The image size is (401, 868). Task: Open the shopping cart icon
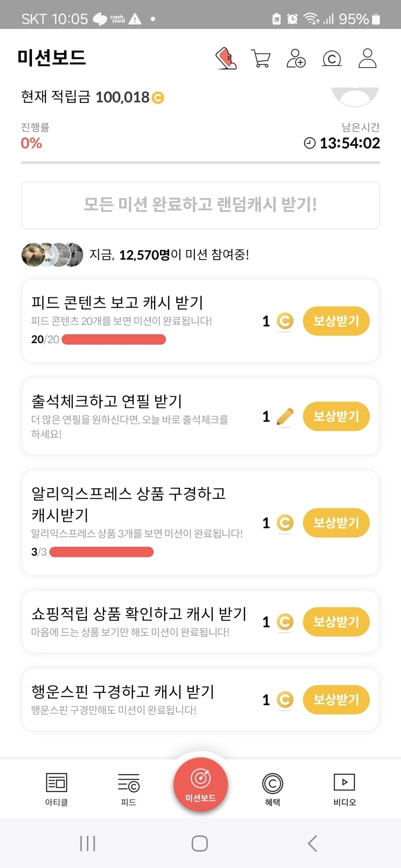[x=261, y=58]
